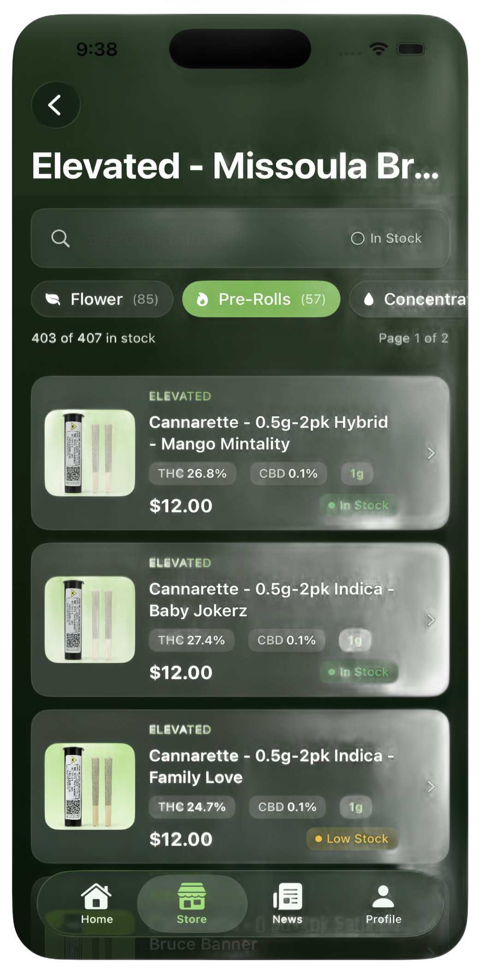Viewport: 486px width, 980px height.
Task: Expand Mango Mintality product chevron
Action: pyautogui.click(x=431, y=453)
